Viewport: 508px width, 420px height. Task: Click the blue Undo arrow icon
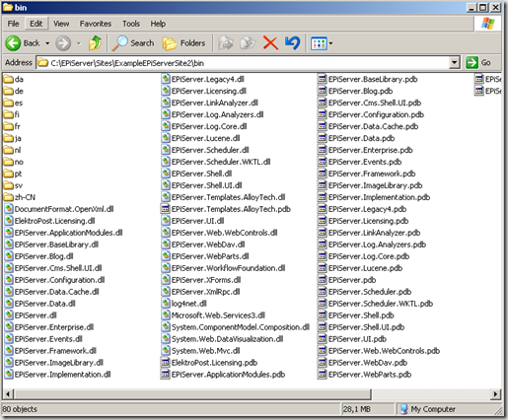click(x=292, y=43)
